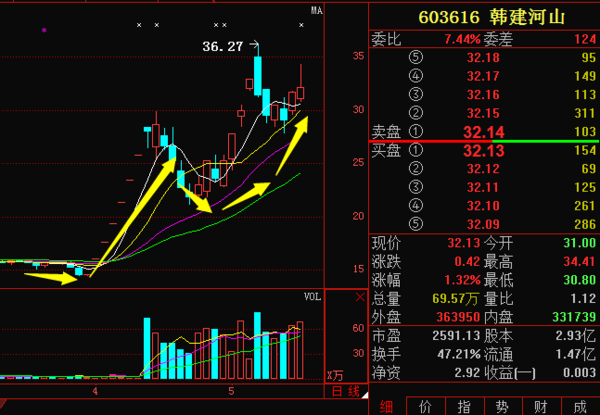Click the buy level ① volume 154

click(x=585, y=150)
